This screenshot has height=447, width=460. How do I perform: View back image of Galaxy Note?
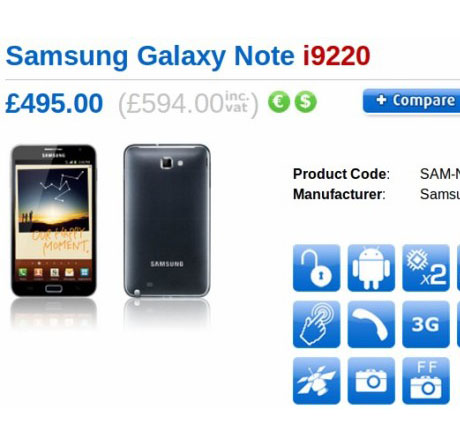click(167, 221)
